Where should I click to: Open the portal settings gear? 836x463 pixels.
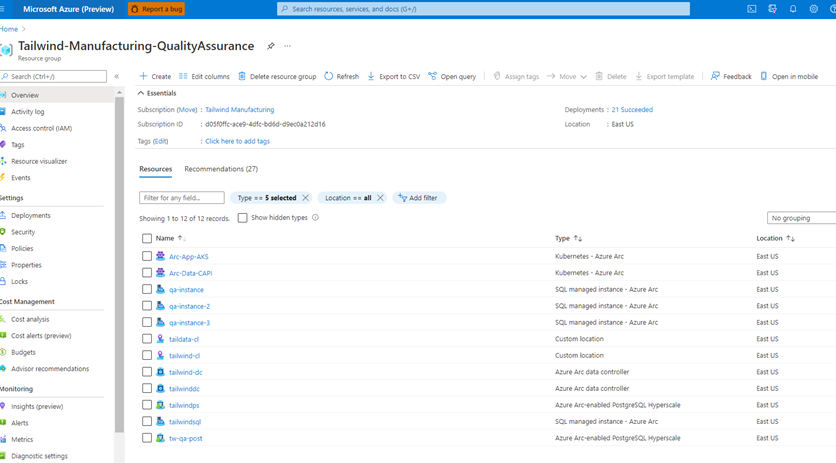(x=814, y=9)
